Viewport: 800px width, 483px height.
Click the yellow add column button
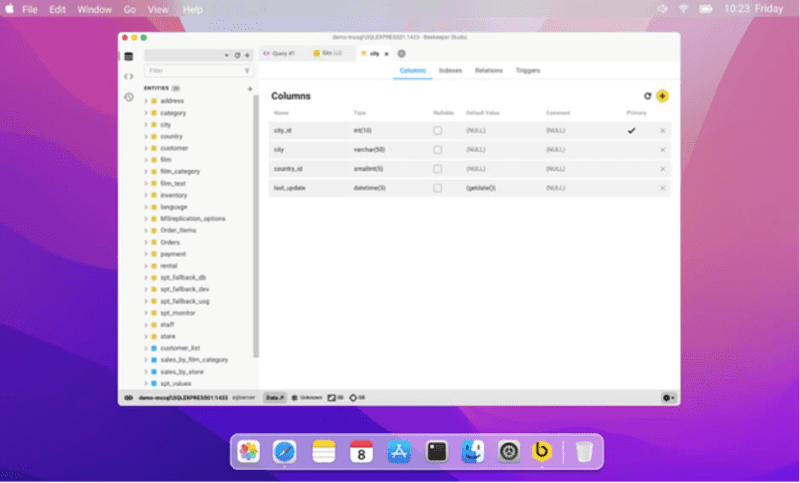(x=662, y=96)
